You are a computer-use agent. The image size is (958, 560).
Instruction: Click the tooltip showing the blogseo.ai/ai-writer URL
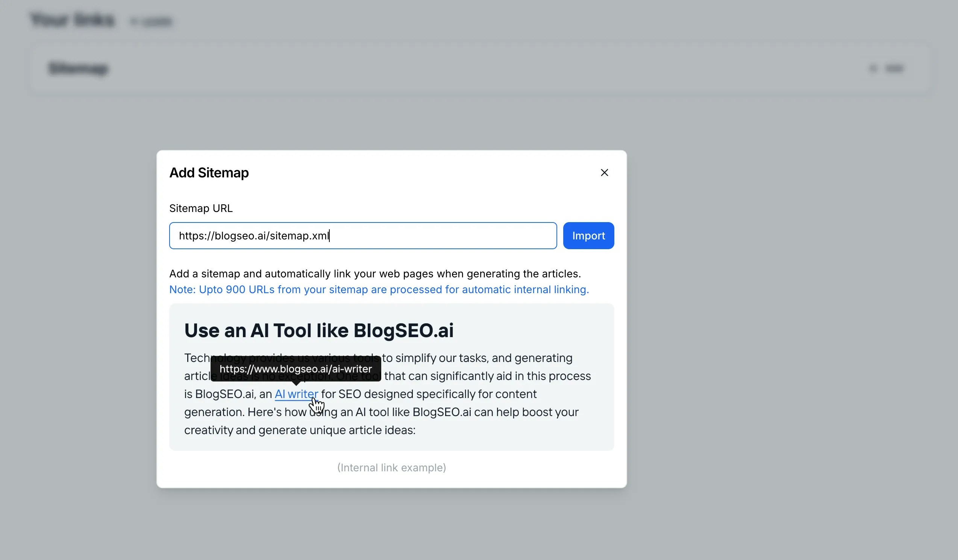coord(296,368)
